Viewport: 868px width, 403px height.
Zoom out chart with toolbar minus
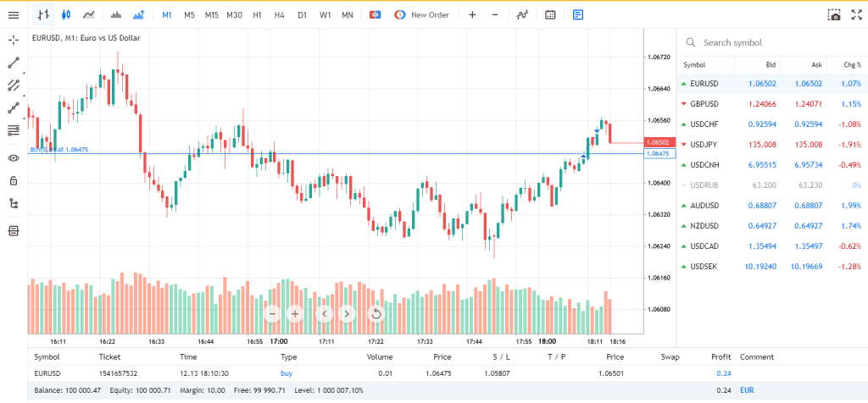tap(495, 15)
